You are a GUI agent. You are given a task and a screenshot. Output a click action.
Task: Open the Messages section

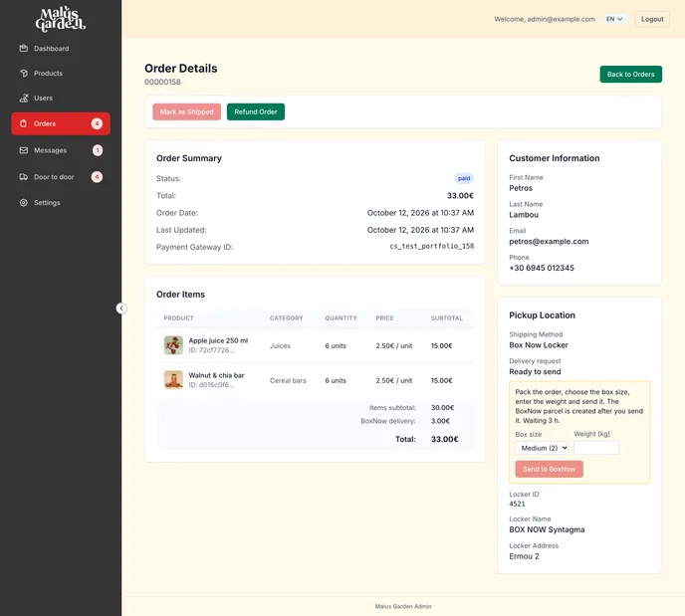coord(61,150)
